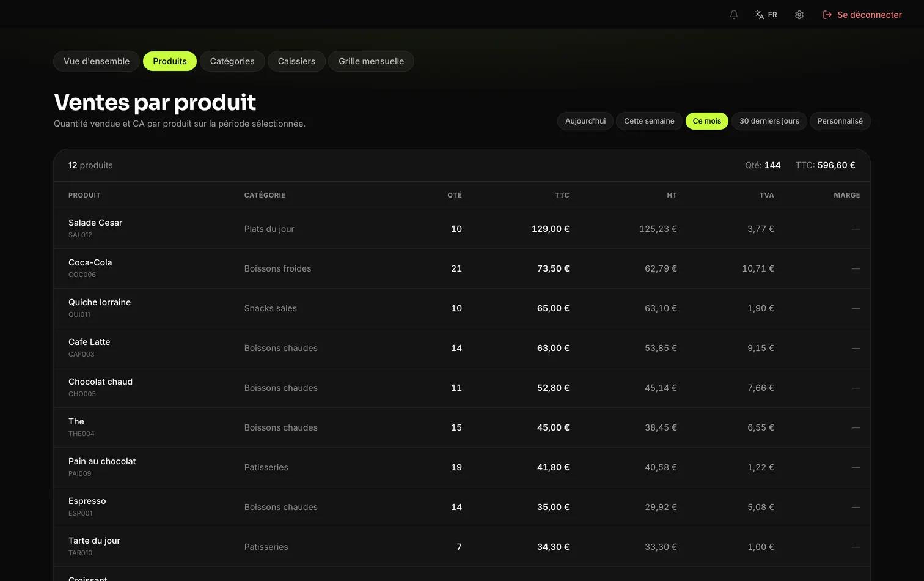This screenshot has height=581, width=924.
Task: Click the CHO005 product code
Action: pos(82,394)
